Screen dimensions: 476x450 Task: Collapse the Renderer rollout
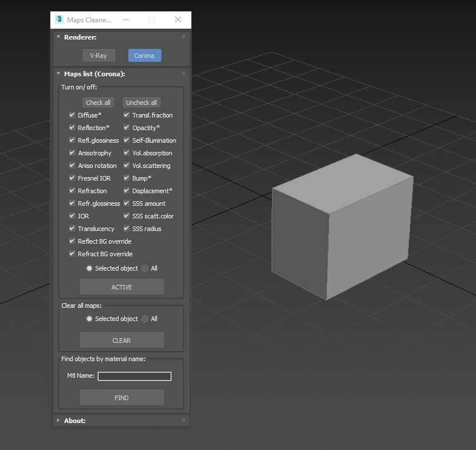coord(58,37)
